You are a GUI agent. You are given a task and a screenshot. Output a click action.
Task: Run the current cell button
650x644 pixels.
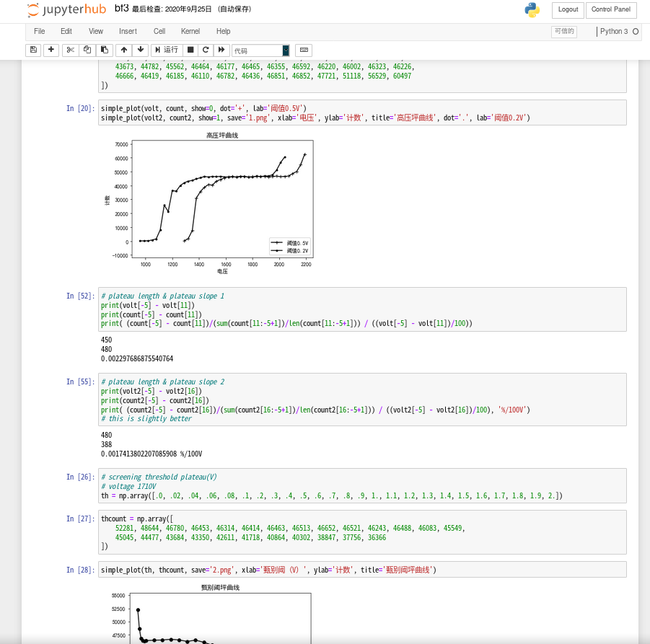[166, 50]
